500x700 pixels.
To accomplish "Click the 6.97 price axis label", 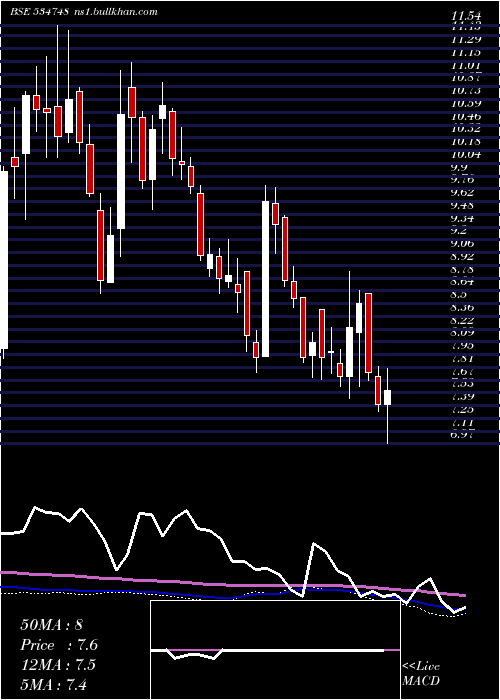I will point(462,435).
